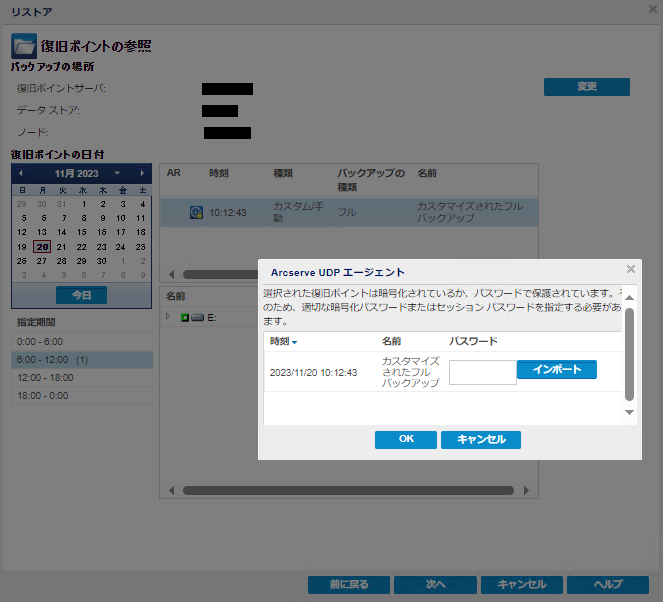Go to next month in calendar
The width and height of the screenshot is (663, 602).
point(142,173)
